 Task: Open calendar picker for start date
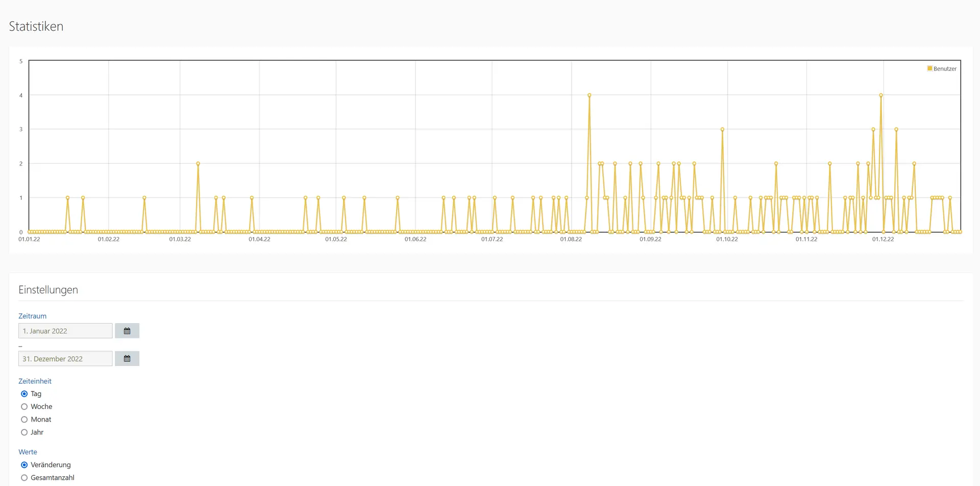point(127,331)
